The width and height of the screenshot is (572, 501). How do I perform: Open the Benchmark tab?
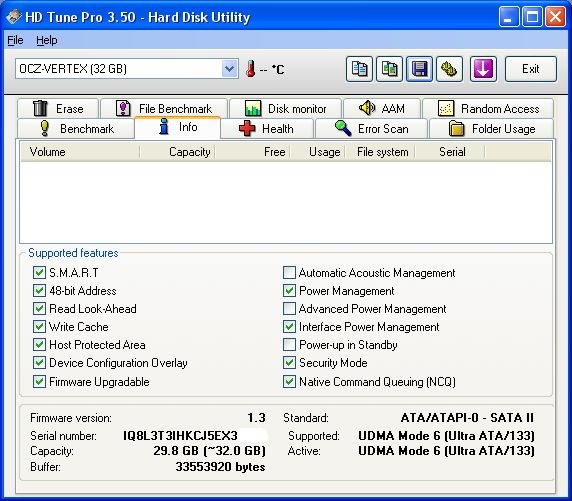76,129
